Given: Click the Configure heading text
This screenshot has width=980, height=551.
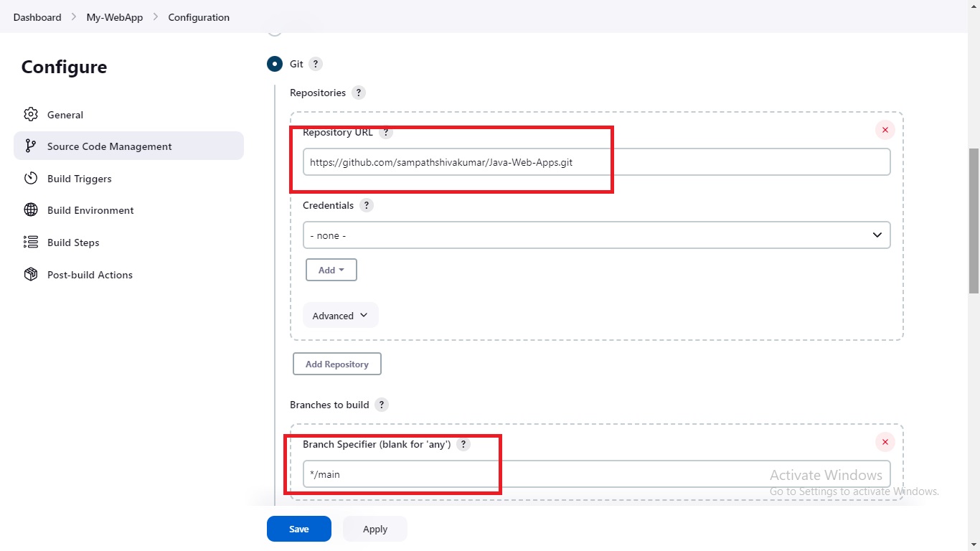Looking at the screenshot, I should point(64,67).
